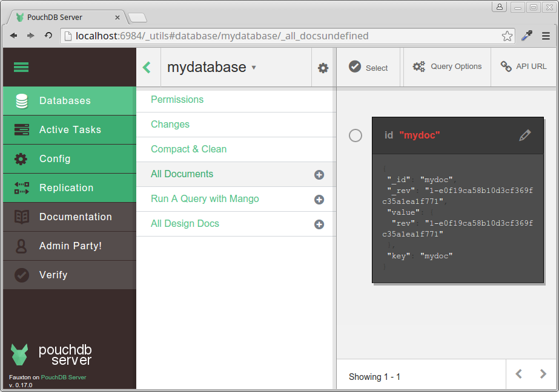Open Query Options panel
Screen dimensions: 559x392
447,67
